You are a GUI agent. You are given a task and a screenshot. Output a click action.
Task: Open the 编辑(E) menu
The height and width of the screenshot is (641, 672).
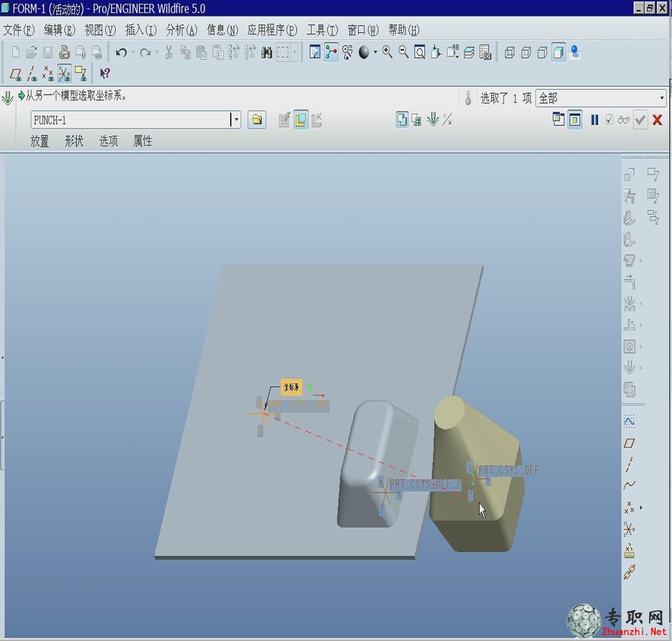click(x=59, y=30)
